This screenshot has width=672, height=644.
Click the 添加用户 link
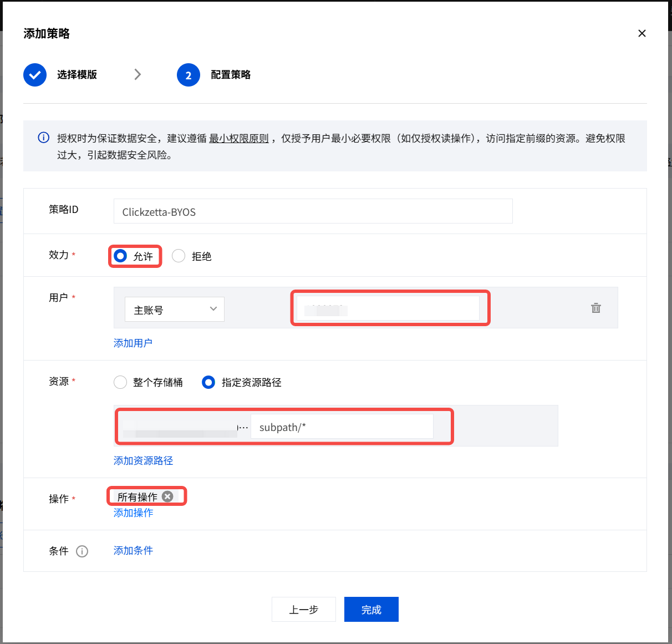click(x=133, y=343)
